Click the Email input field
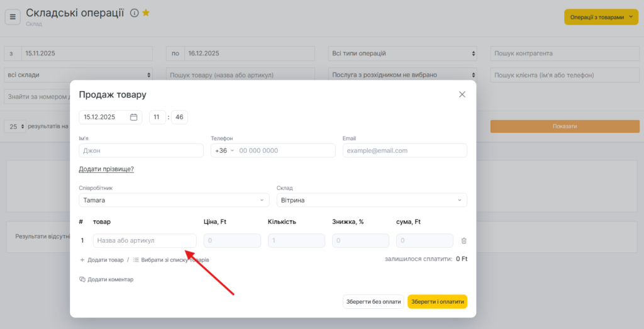Image resolution: width=644 pixels, height=329 pixels. coord(404,151)
